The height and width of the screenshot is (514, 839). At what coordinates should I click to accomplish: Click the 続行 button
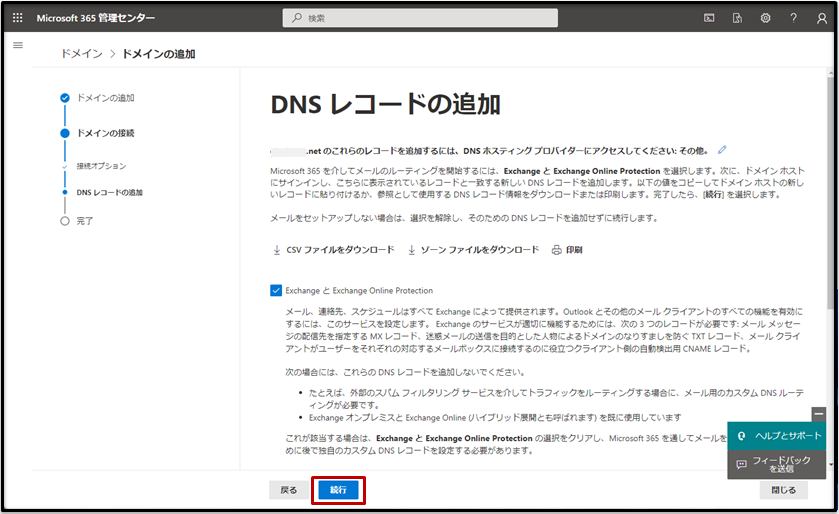tap(338, 490)
